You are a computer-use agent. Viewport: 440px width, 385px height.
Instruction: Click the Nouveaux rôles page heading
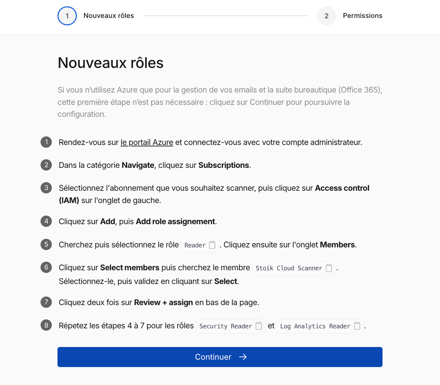[x=111, y=63]
